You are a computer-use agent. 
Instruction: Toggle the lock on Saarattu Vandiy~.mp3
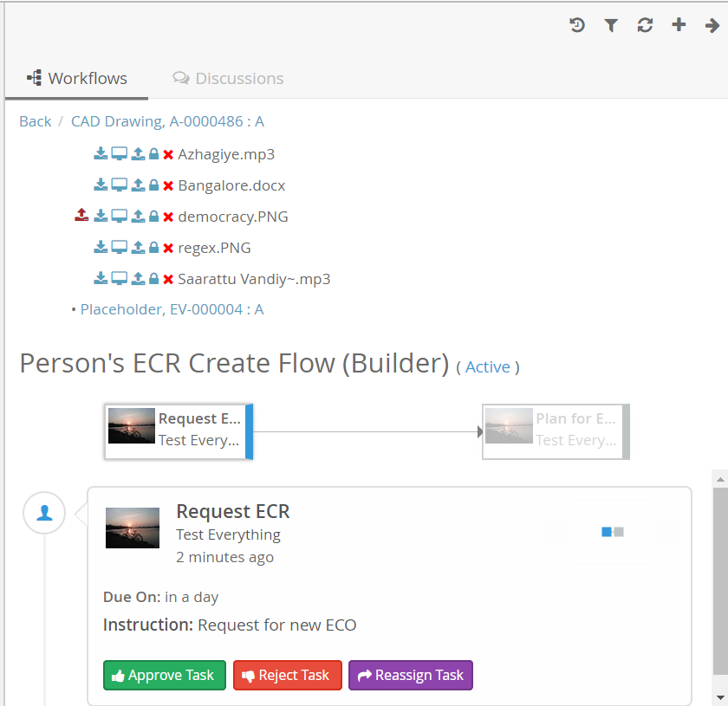153,279
